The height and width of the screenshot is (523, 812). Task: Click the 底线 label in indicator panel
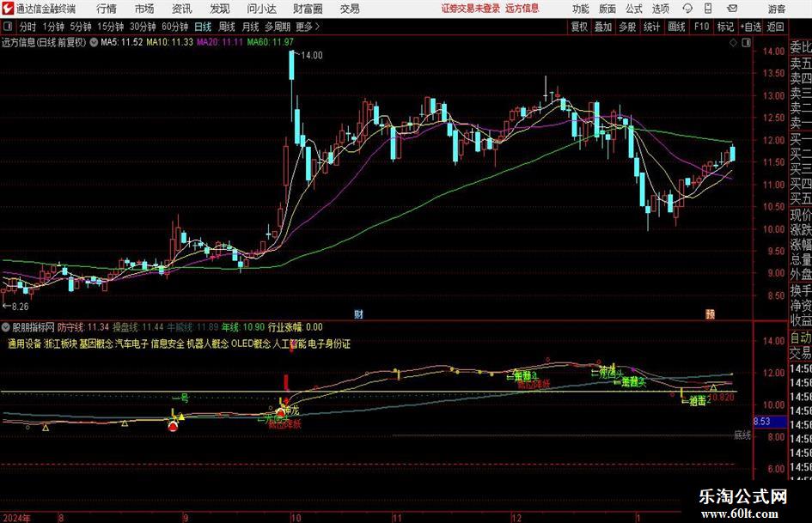pos(742,435)
